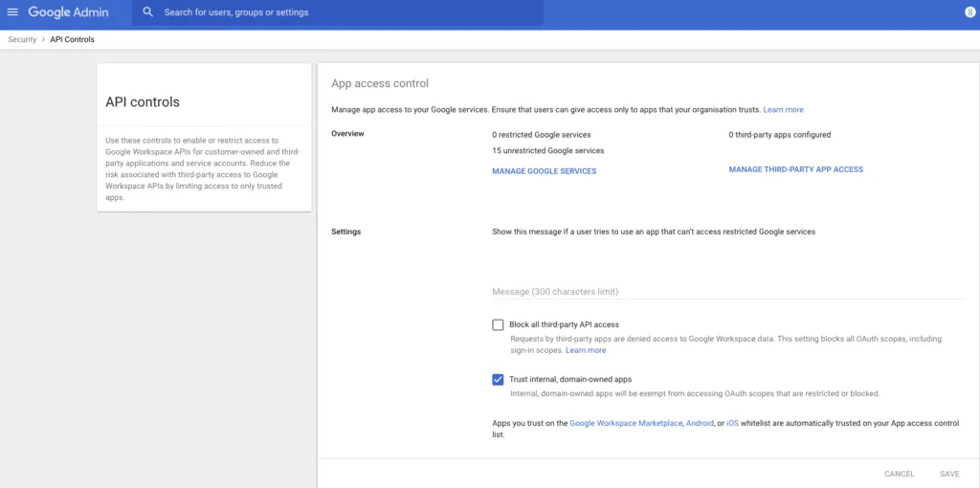The image size is (980, 488).
Task: Open the hamburger main menu
Action: (12, 11)
